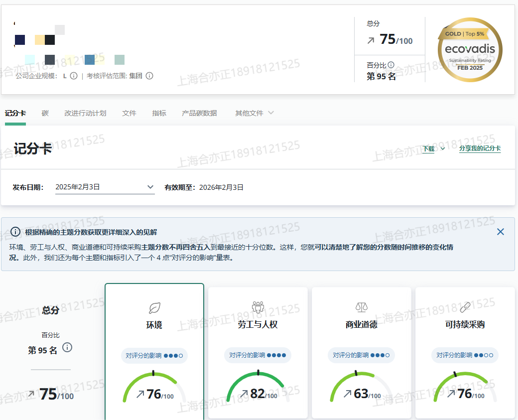Go to the 产品碳数据 tab
This screenshot has width=518, height=420.
click(199, 113)
